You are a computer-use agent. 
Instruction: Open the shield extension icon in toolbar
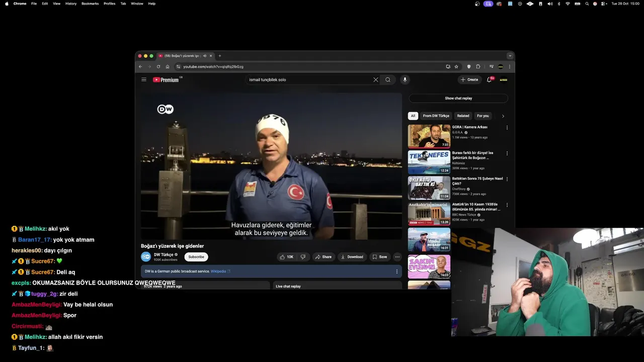coord(469,66)
